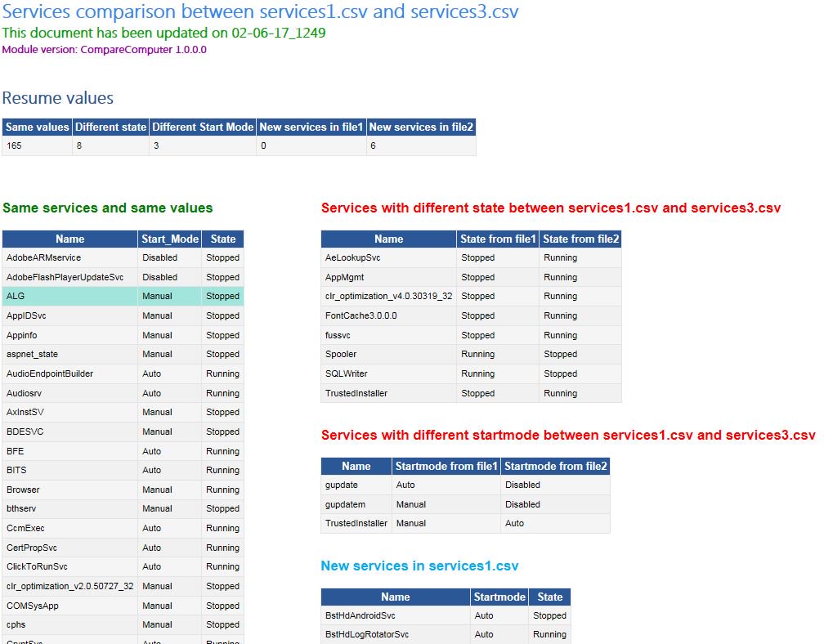
Task: Click the AppMgmt service name
Action: [345, 277]
